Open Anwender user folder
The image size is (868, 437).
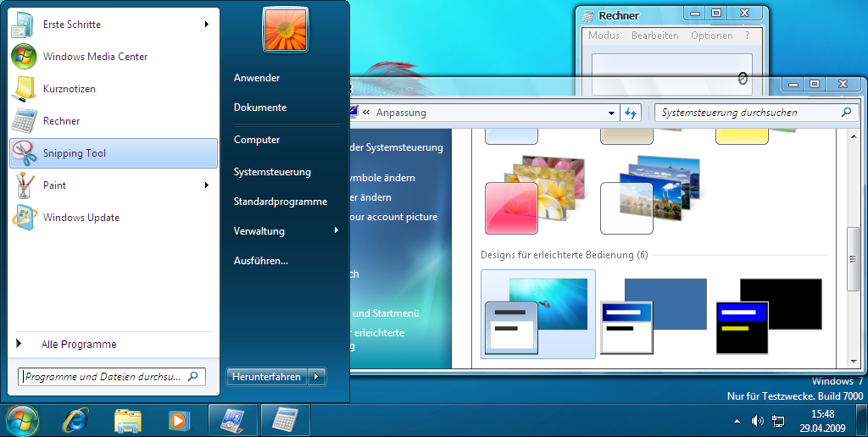click(257, 78)
